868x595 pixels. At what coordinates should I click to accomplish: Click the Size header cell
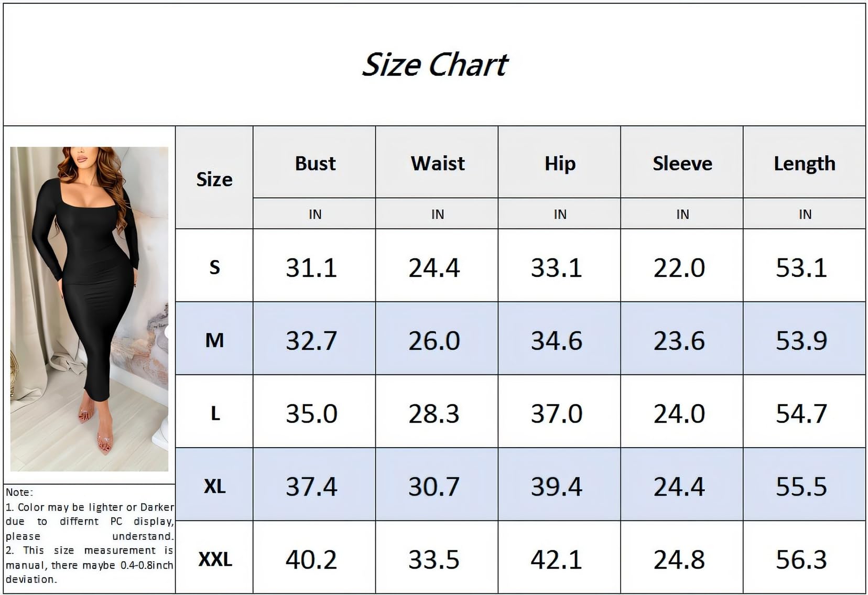click(214, 179)
